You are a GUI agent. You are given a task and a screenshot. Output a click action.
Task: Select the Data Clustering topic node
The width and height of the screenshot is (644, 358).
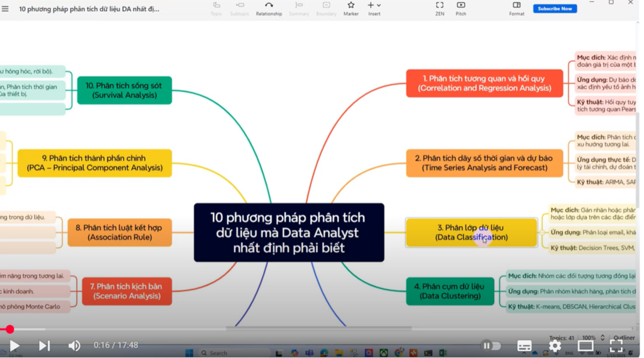click(x=450, y=291)
